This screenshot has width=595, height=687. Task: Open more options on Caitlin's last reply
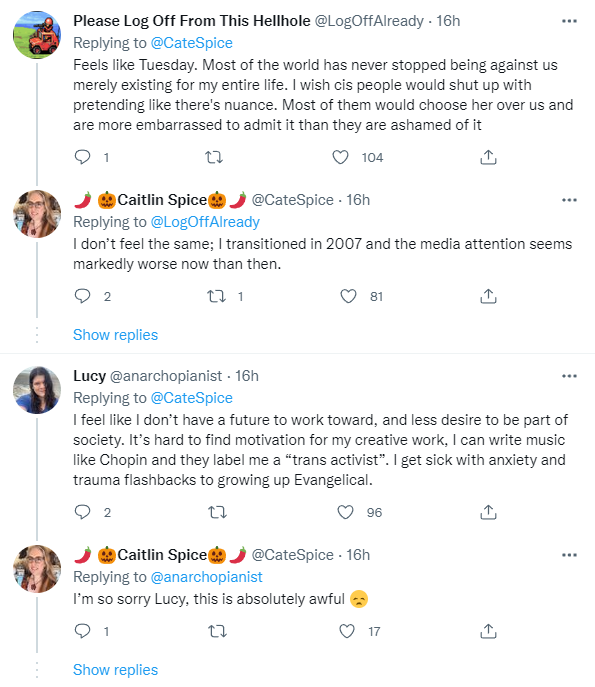pos(569,555)
